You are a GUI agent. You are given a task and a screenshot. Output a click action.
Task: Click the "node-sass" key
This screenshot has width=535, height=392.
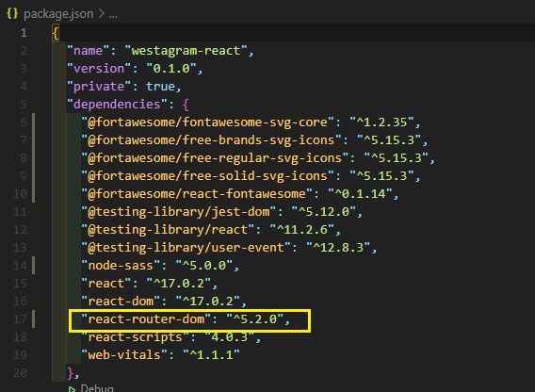point(121,266)
